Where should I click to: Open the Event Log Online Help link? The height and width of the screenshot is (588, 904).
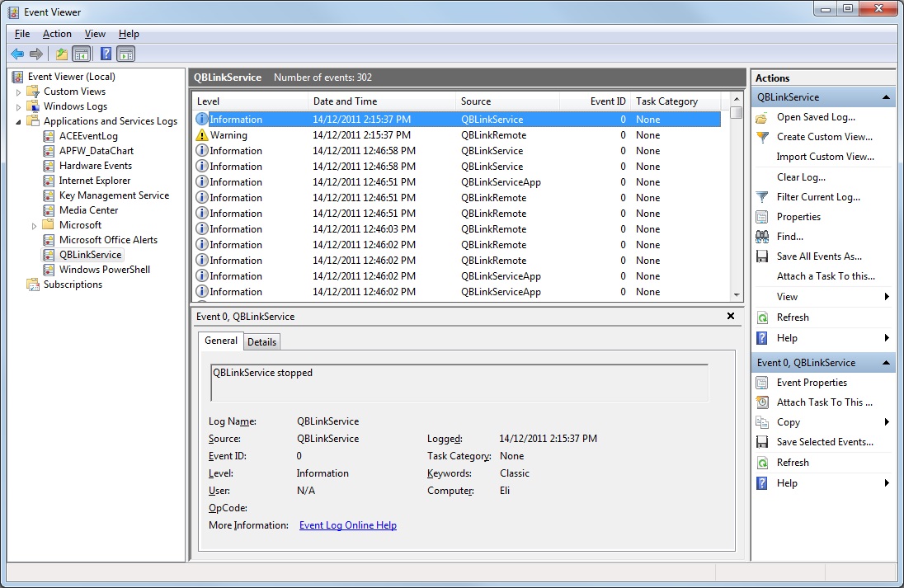pos(347,526)
